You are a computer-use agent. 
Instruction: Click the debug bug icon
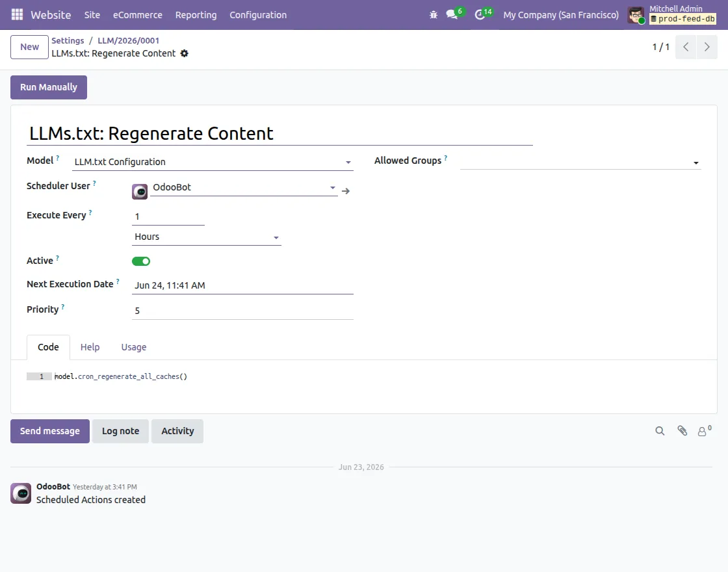point(433,15)
